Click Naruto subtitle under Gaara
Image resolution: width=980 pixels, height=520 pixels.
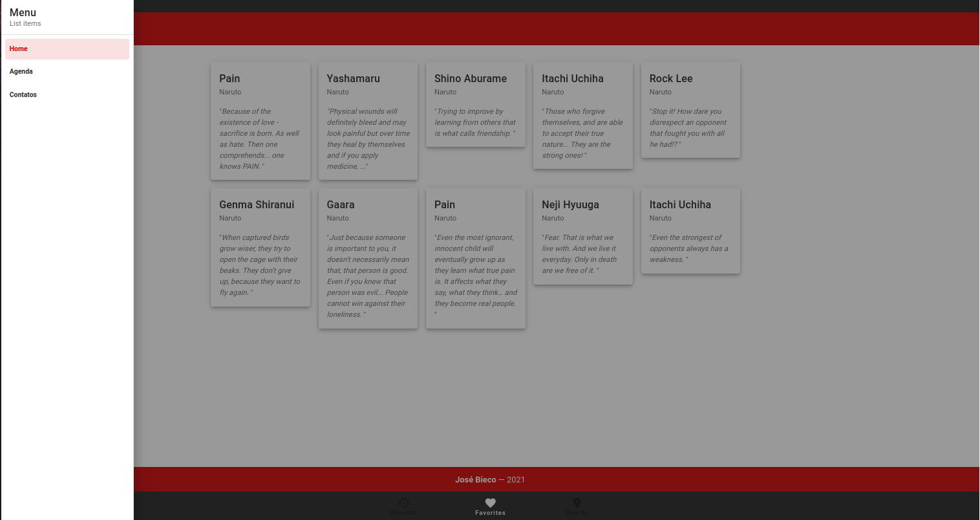(x=338, y=219)
